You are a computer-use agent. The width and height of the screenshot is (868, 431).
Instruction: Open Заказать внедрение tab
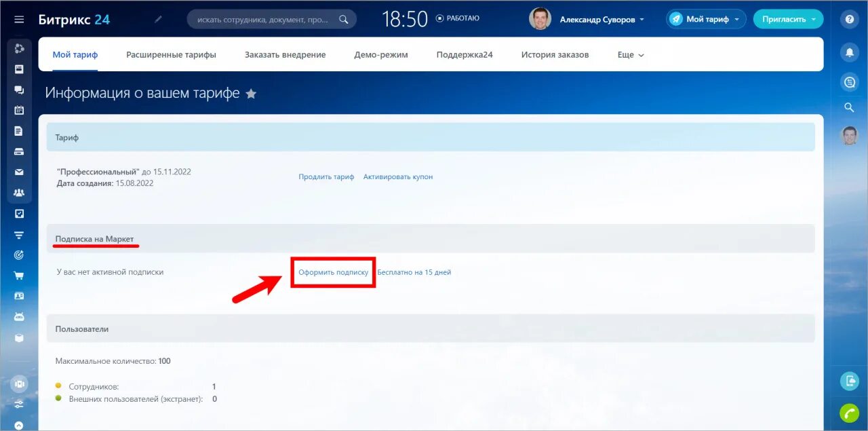(285, 55)
